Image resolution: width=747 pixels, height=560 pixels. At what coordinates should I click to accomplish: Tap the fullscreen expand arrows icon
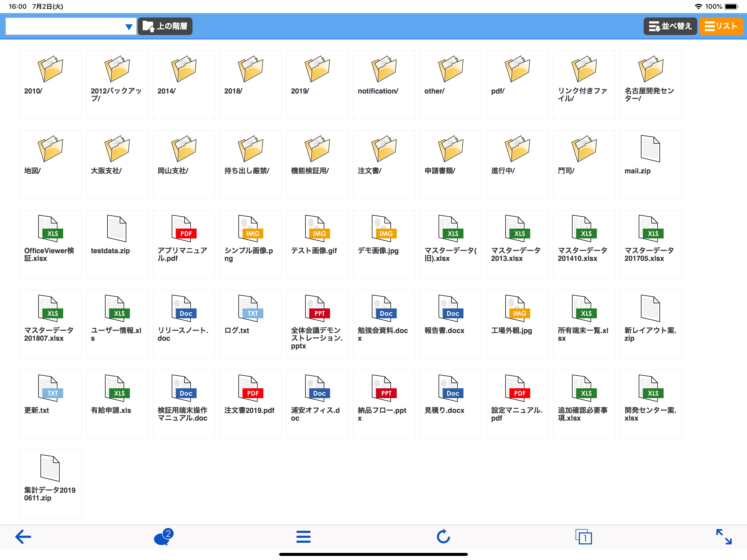tap(724, 536)
